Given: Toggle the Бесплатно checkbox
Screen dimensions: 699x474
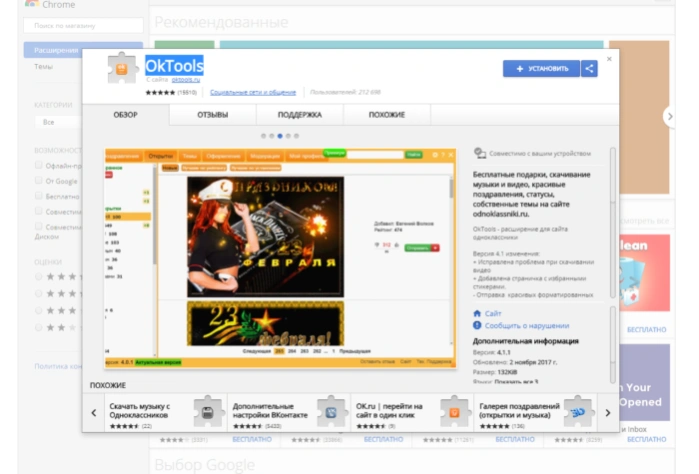Looking at the screenshot, I should pyautogui.click(x=39, y=196).
